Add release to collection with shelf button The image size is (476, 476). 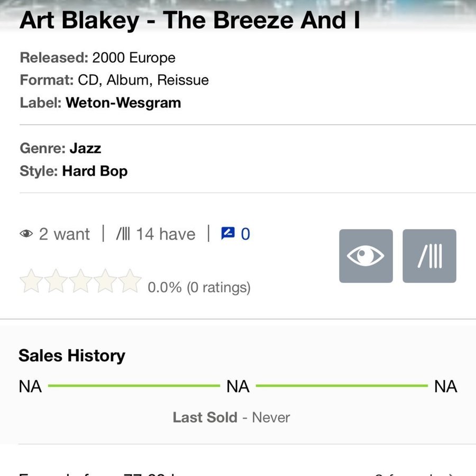click(x=429, y=256)
